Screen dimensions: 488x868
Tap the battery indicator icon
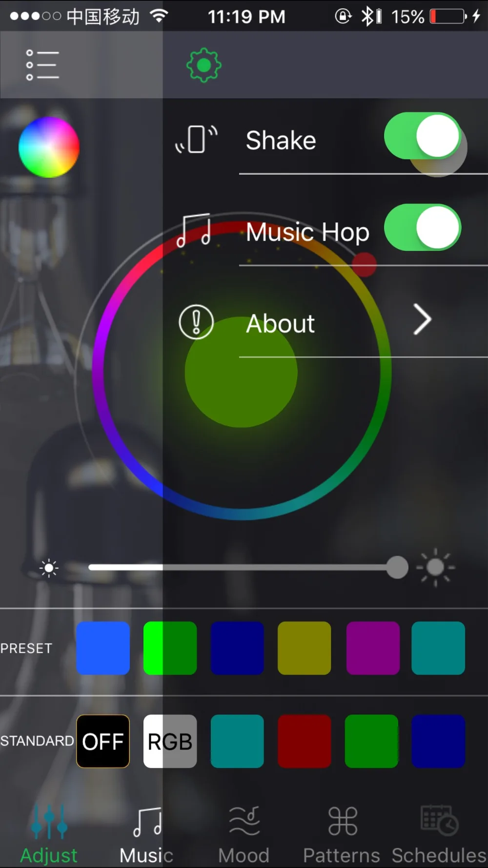448,17
